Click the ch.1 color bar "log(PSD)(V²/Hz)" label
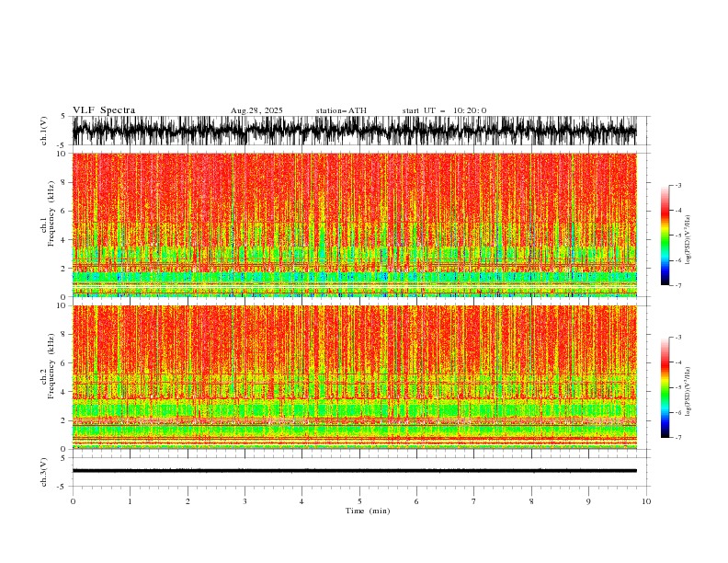This screenshot has width=728, height=563. click(x=688, y=240)
